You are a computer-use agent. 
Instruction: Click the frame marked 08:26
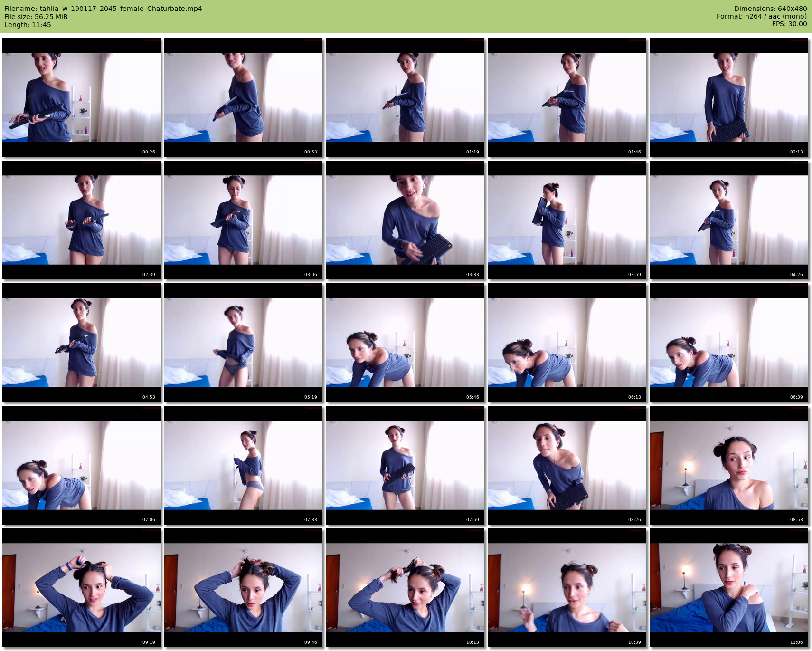click(x=567, y=465)
